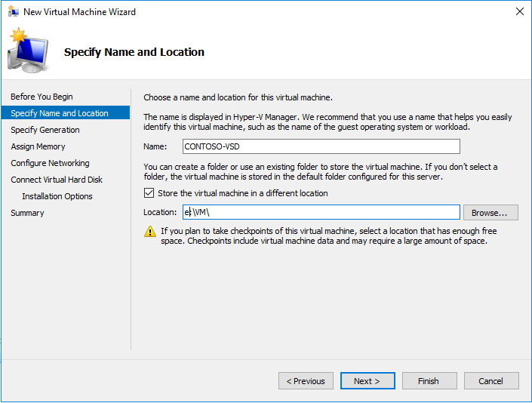532x403 pixels.
Task: Click the Name field containing CONTOSO-VSD
Action: pyautogui.click(x=321, y=147)
